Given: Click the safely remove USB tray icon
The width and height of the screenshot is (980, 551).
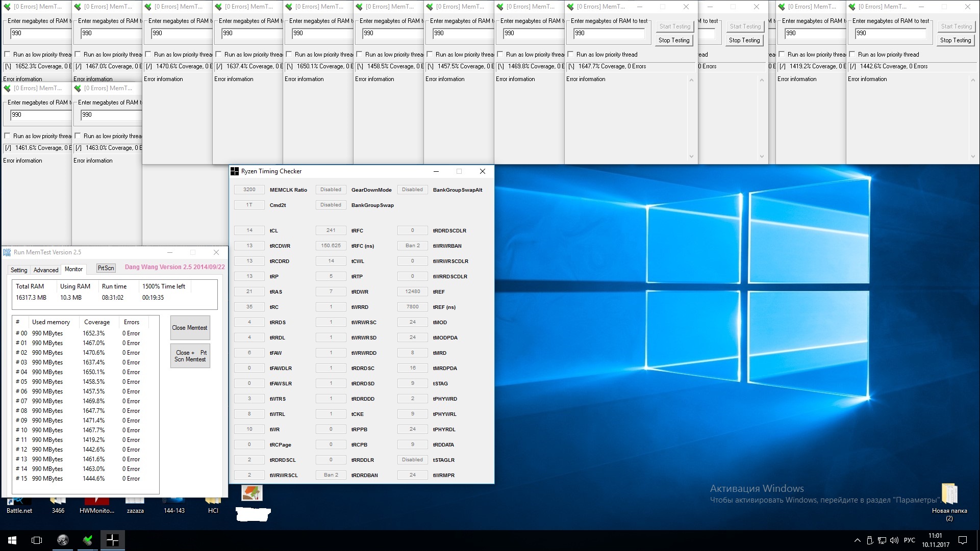Looking at the screenshot, I should (x=869, y=540).
